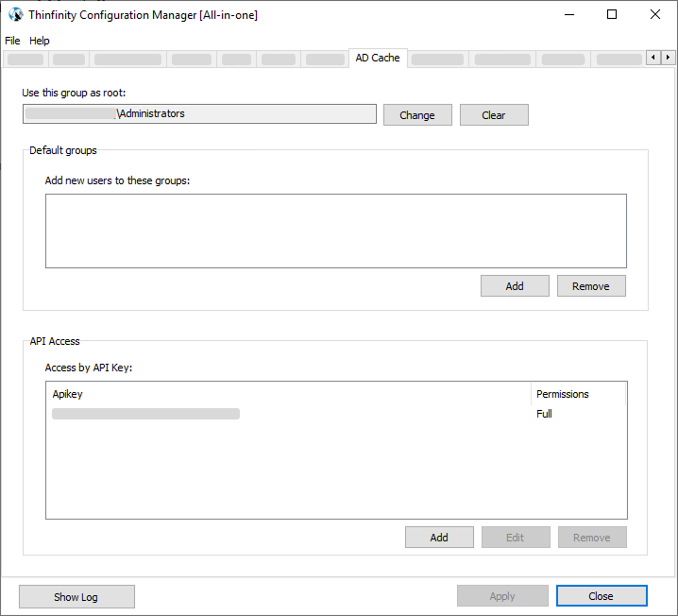Open the log with Show Log
Screen dimensions: 678x616
click(76, 597)
